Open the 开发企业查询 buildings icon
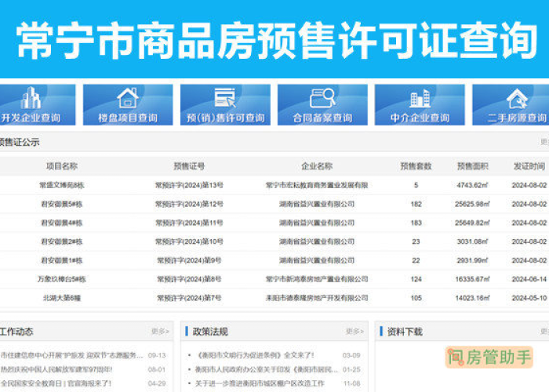 point(31,99)
